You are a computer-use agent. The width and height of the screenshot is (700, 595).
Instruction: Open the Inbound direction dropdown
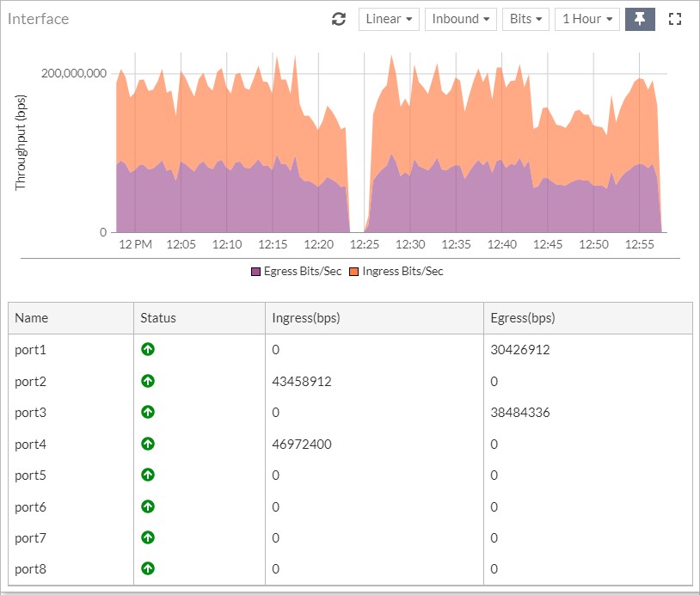[460, 18]
